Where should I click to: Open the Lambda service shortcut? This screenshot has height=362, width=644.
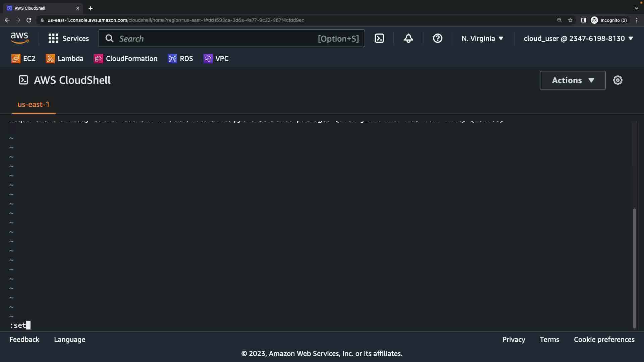65,59
